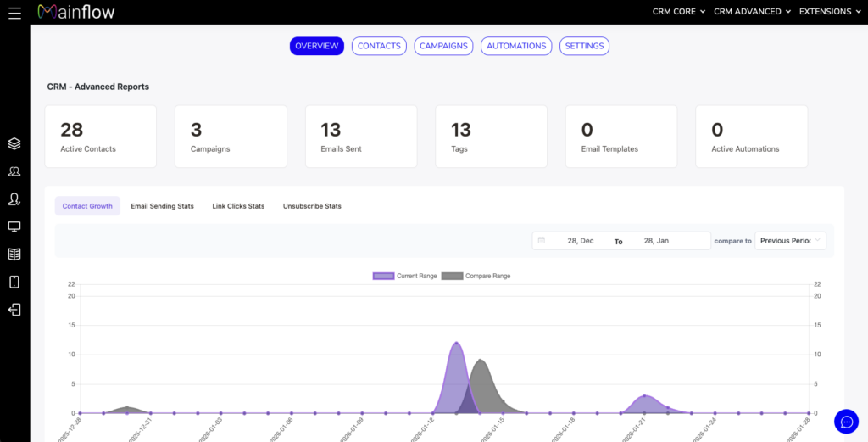Click the mobile phone sidebar icon

click(x=14, y=282)
